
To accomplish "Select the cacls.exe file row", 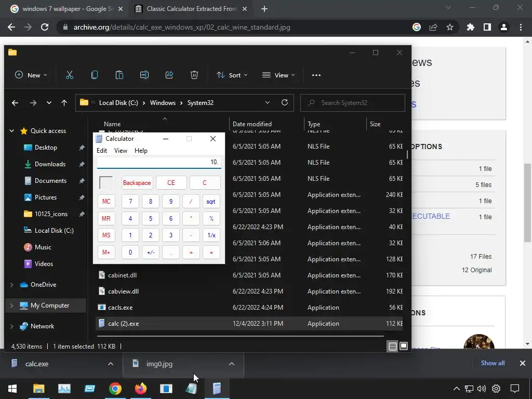I will pos(249,308).
